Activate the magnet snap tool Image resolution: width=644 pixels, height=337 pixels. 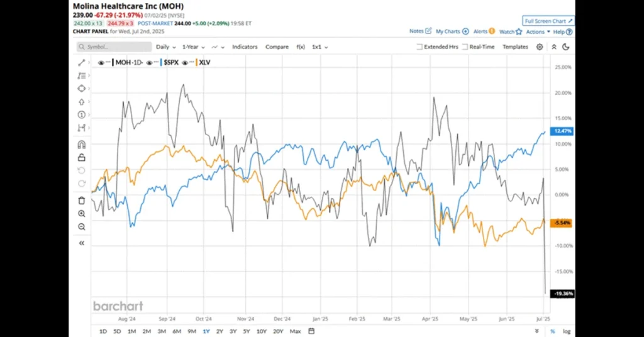81,145
